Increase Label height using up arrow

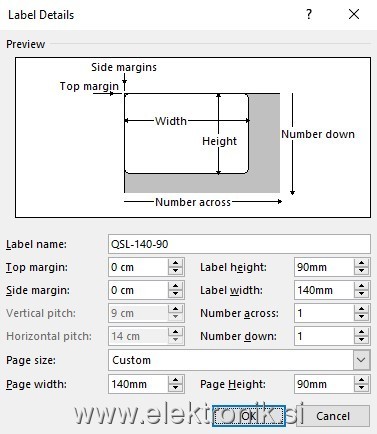[361, 263]
